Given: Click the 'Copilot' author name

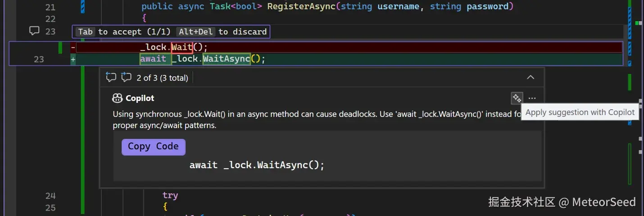Looking at the screenshot, I should (140, 98).
